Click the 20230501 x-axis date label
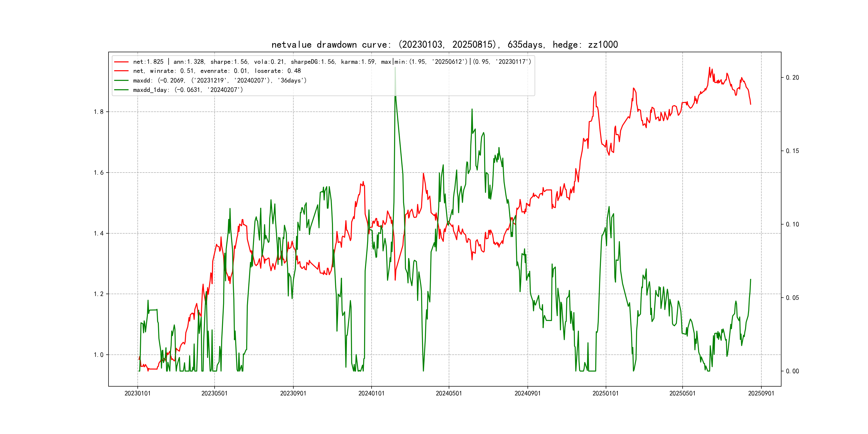This screenshot has height=434, width=868. [x=214, y=394]
